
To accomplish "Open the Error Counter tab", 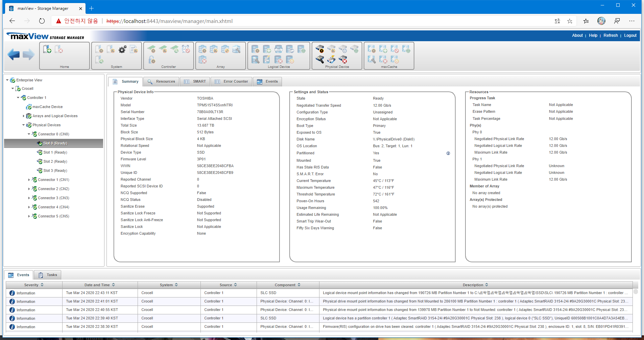I will pos(231,81).
